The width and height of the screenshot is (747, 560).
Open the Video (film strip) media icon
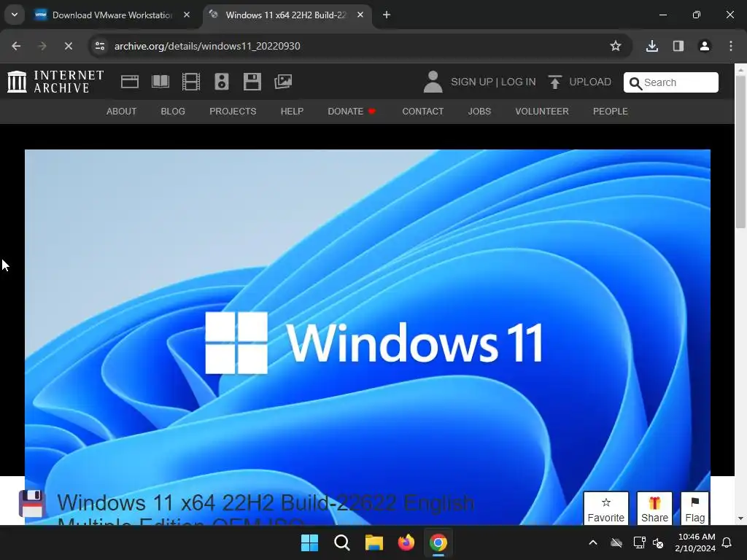[x=190, y=82]
